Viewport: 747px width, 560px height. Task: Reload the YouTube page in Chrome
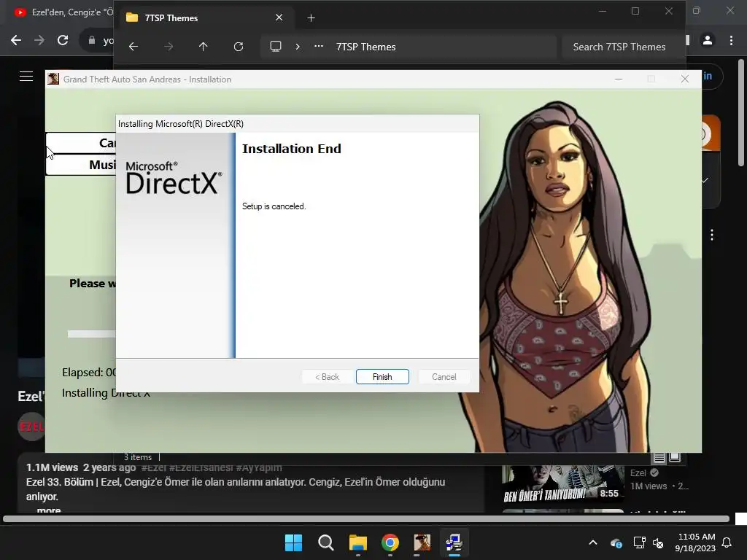click(63, 41)
